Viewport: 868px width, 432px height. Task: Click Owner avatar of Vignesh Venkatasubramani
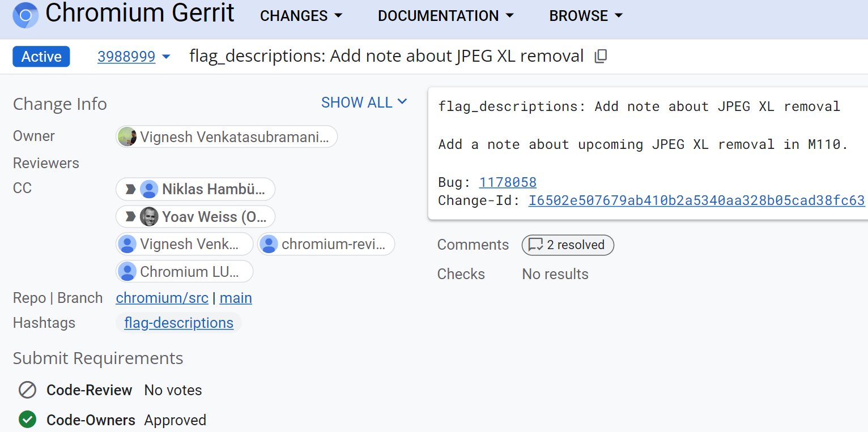point(127,136)
